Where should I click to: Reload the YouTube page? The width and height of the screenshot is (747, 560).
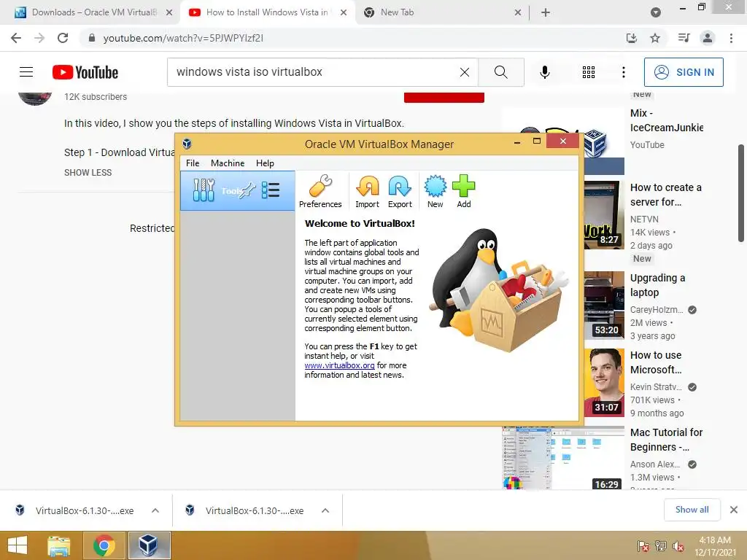pyautogui.click(x=63, y=38)
